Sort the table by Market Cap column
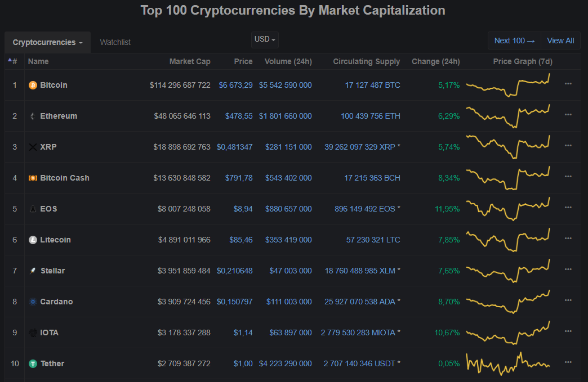This screenshot has height=382, width=588. [189, 61]
